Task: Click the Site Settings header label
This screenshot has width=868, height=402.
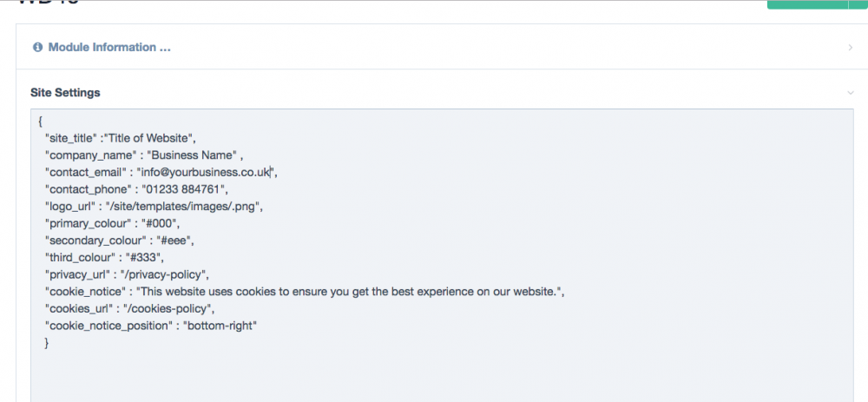Action: click(65, 92)
